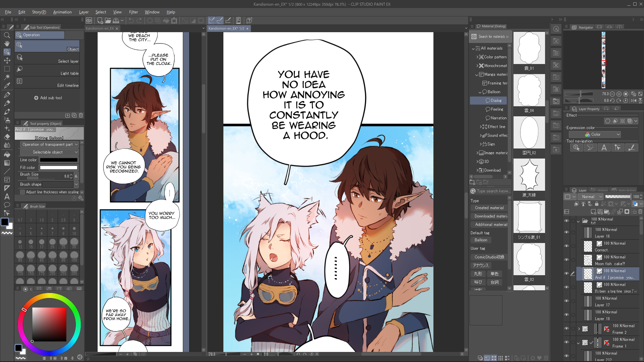
Task: Select the Hand move tool
Action: (7, 44)
